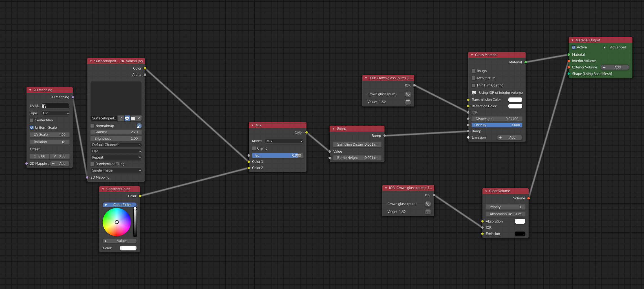Click the UV map icon in 2D Mapping node
This screenshot has height=289, width=644.
click(x=44, y=106)
